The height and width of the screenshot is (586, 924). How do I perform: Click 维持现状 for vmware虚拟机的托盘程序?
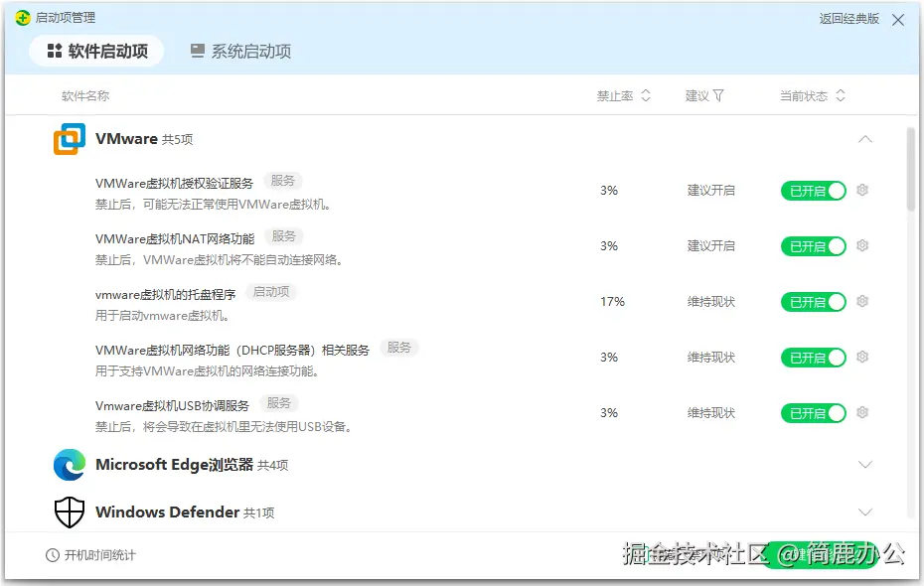[x=711, y=302]
